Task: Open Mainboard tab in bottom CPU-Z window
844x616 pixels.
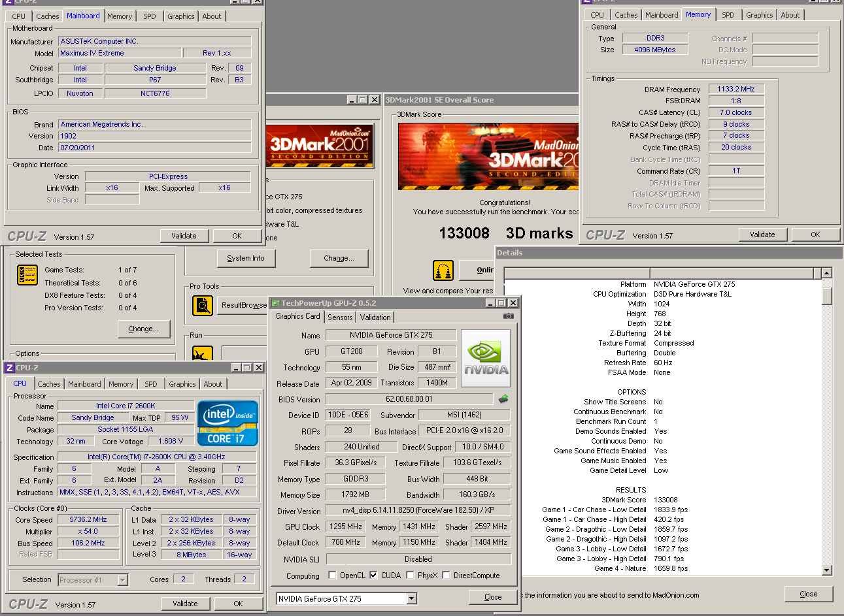Action: point(84,384)
